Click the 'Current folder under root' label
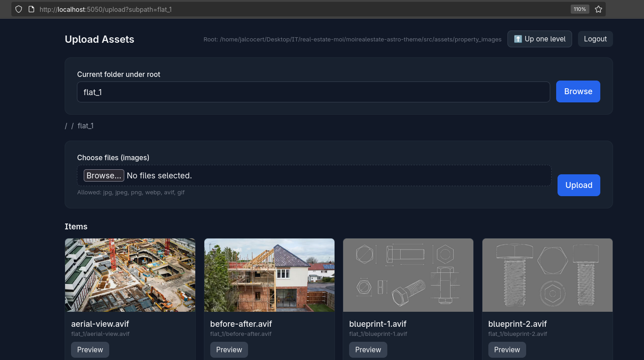Image resolution: width=644 pixels, height=360 pixels. [119, 74]
